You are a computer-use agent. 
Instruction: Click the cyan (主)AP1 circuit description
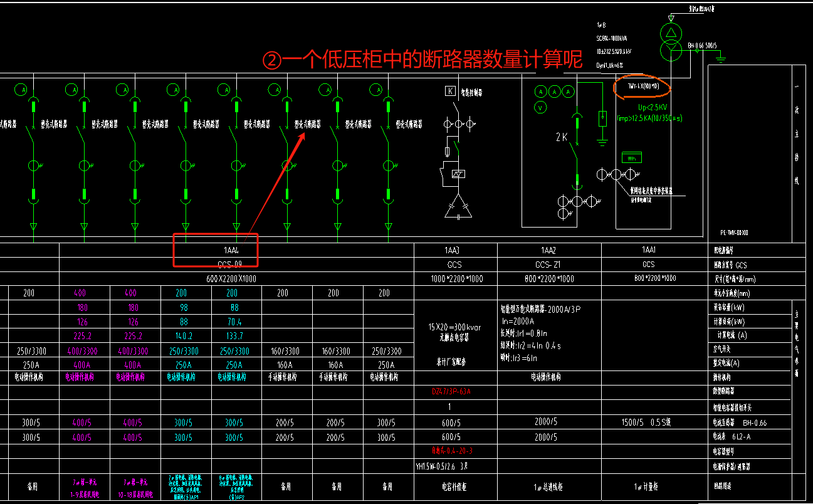pyautogui.click(x=186, y=488)
